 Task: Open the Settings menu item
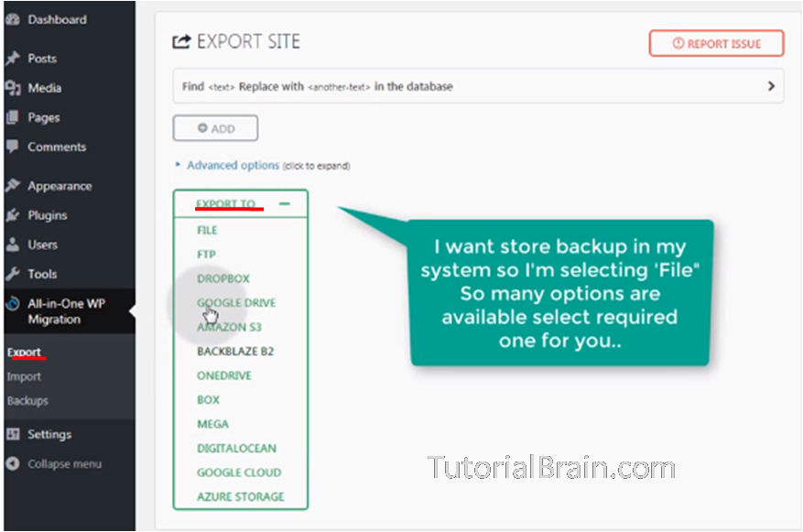click(49, 434)
